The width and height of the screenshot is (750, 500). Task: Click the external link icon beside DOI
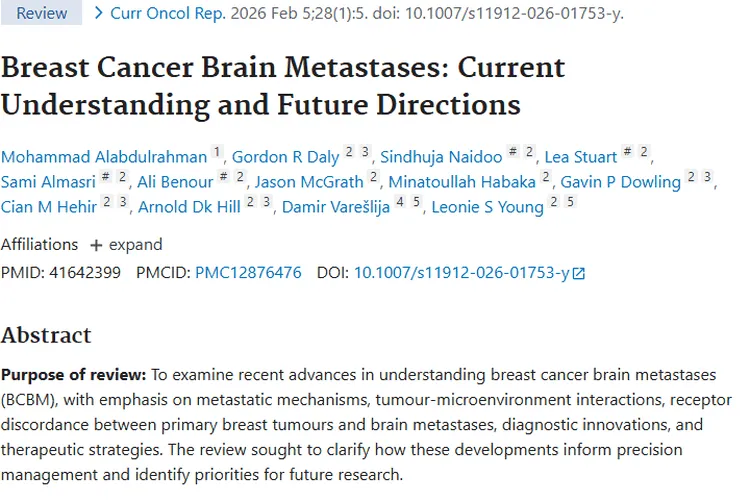(579, 273)
